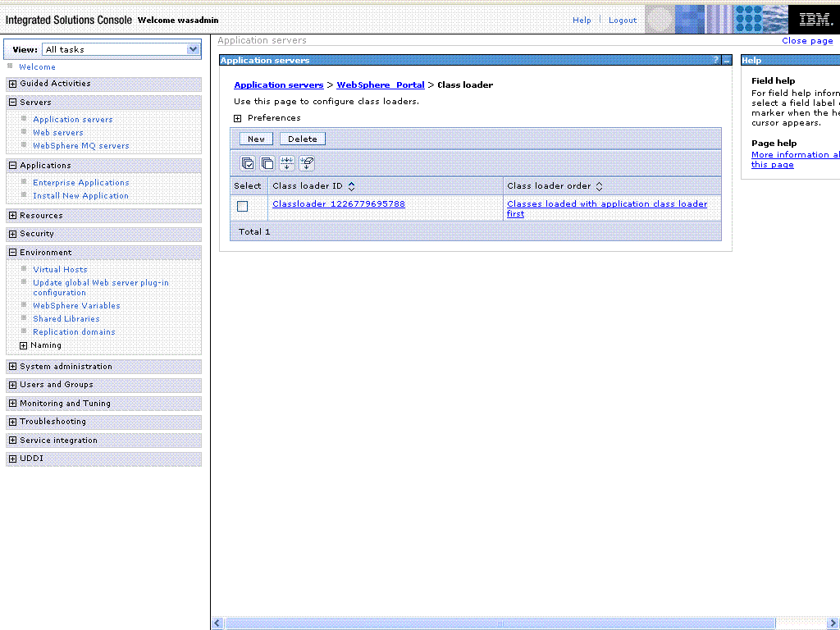840x630 pixels.
Task: Check the Classloader_1226779695788 row checkbox
Action: click(243, 206)
